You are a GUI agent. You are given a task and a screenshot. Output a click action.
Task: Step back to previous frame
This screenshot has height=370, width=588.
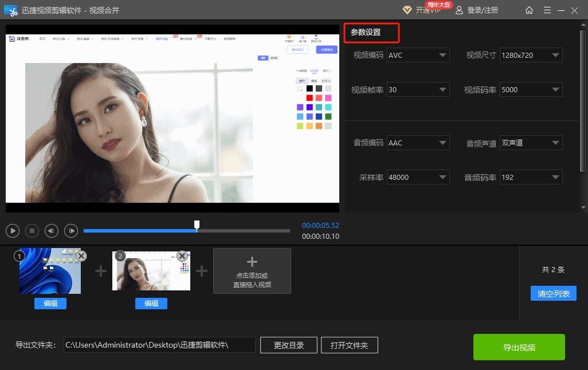[x=52, y=231]
